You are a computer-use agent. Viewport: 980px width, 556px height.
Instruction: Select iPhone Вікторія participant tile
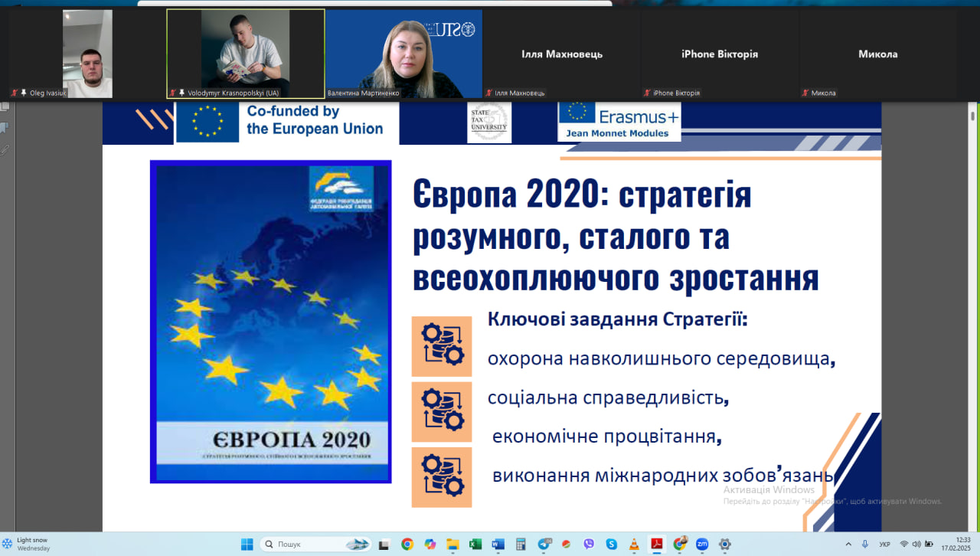tap(720, 54)
